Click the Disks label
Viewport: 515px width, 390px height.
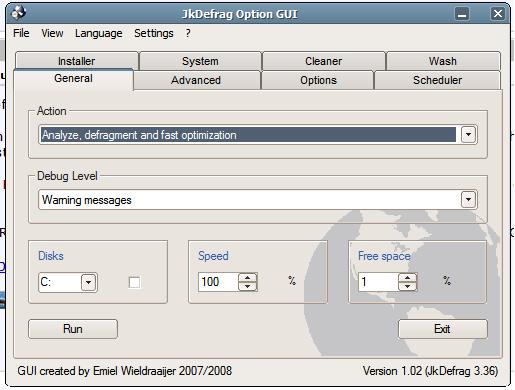click(x=51, y=256)
